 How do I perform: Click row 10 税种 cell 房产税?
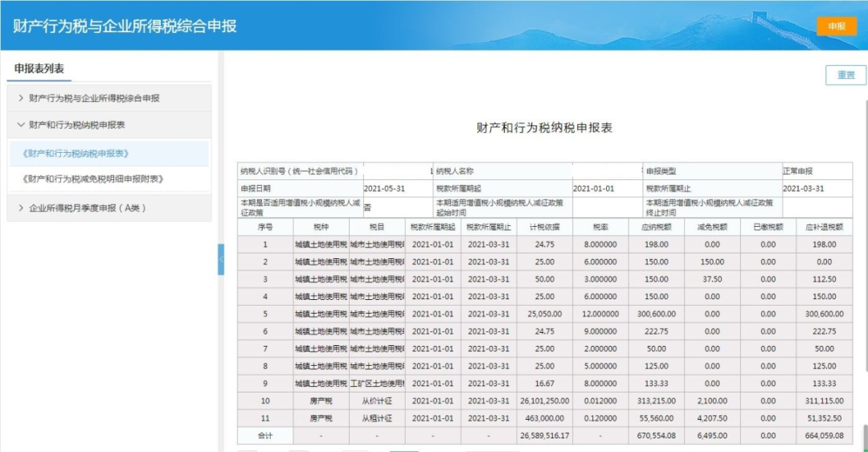(321, 401)
